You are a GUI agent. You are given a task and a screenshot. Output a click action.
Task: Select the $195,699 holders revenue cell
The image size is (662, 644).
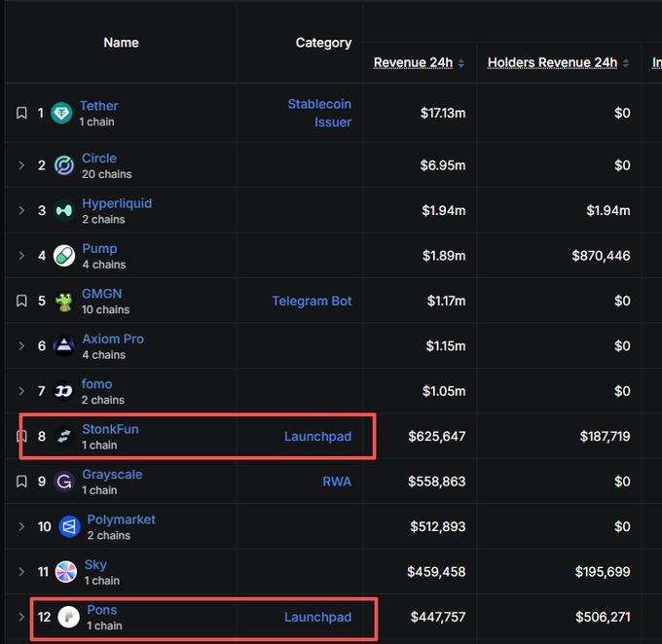(x=603, y=572)
